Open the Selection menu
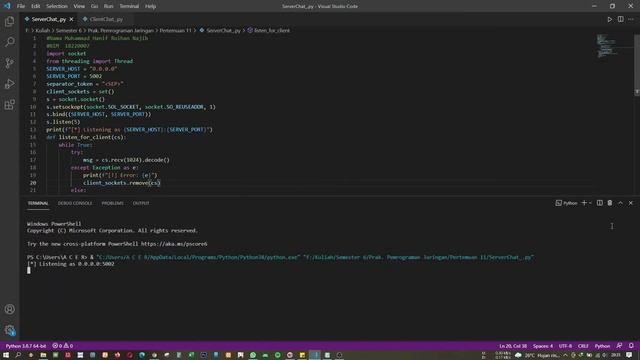The width and height of the screenshot is (640, 360). (57, 6)
